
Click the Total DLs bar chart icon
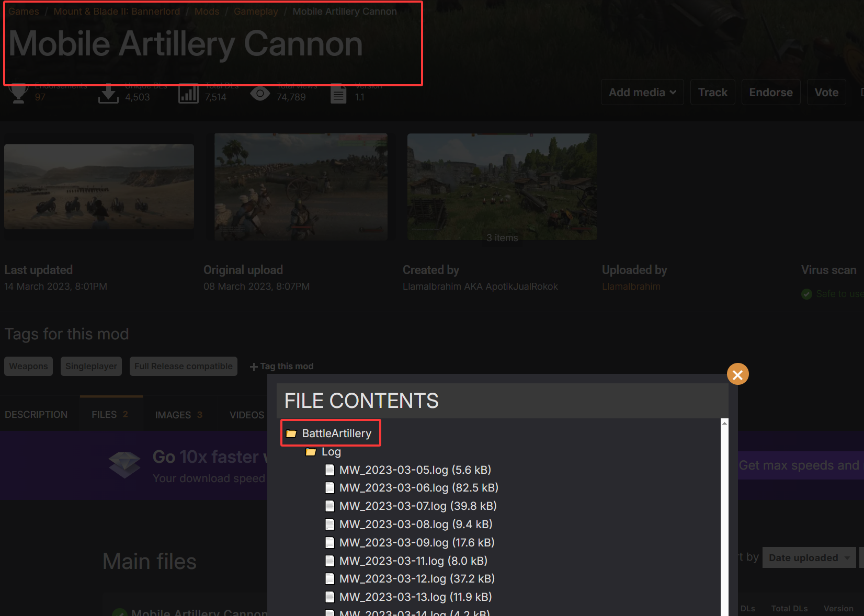[188, 93]
